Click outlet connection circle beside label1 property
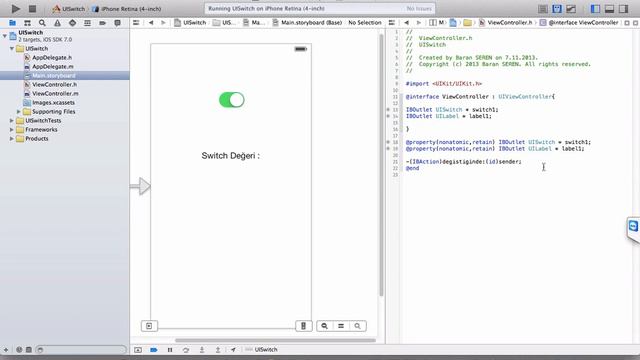The height and width of the screenshot is (360, 640). pos(388,149)
